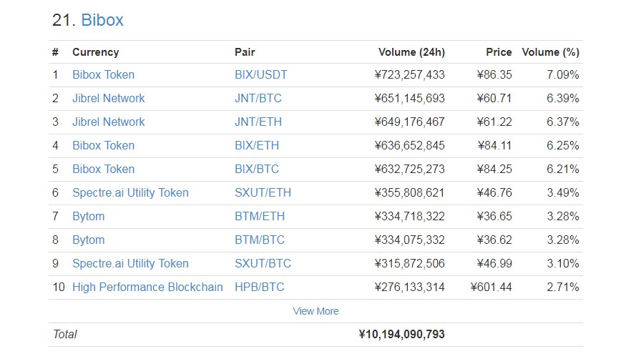Image resolution: width=626 pixels, height=364 pixels.
Task: Select the price ¥46.76
Action: [494, 192]
